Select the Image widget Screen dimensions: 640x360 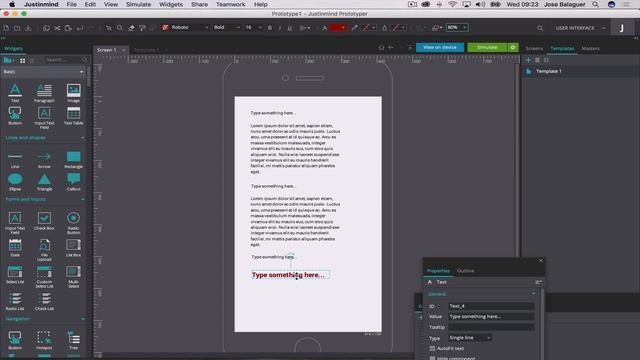click(73, 93)
